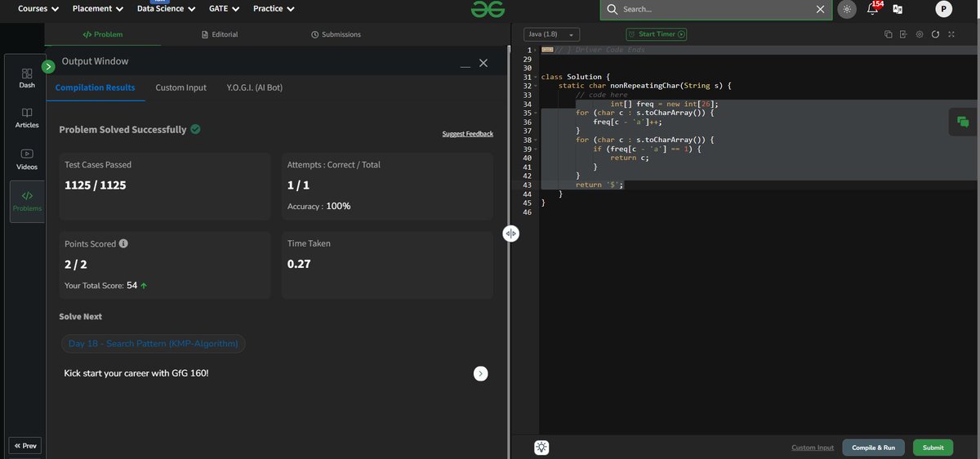Click the GeeksforGeeks logo
This screenshot has width=980, height=459.
coord(488,9)
